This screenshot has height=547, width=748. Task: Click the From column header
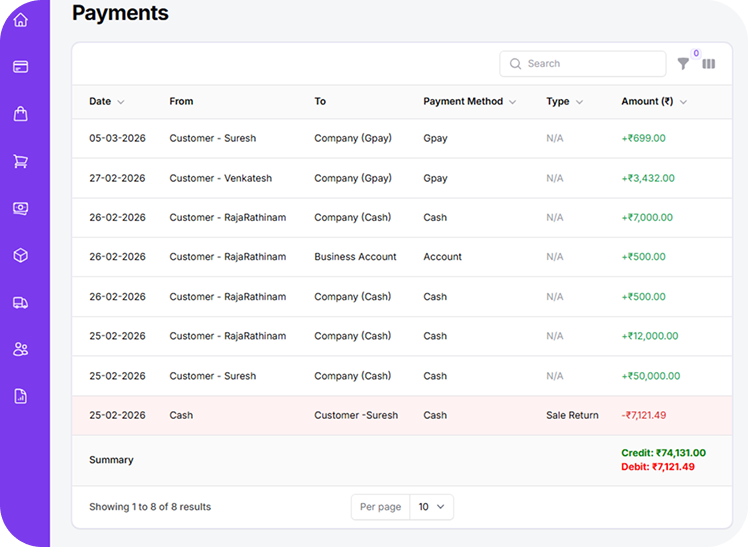click(x=181, y=101)
